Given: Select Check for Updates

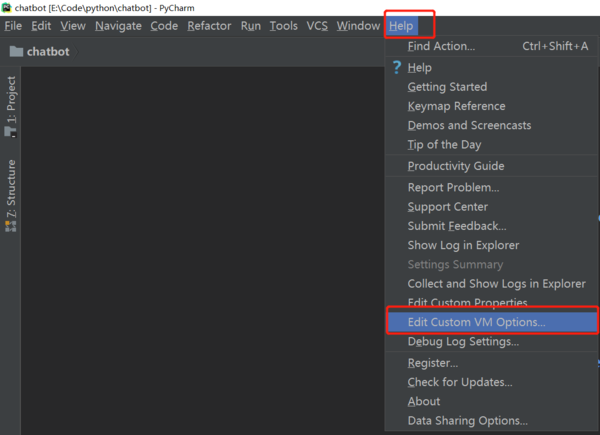Looking at the screenshot, I should [x=491, y=382].
